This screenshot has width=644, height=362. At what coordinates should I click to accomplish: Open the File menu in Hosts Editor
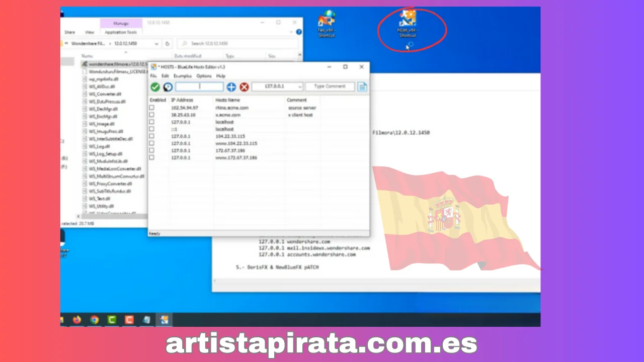(153, 76)
